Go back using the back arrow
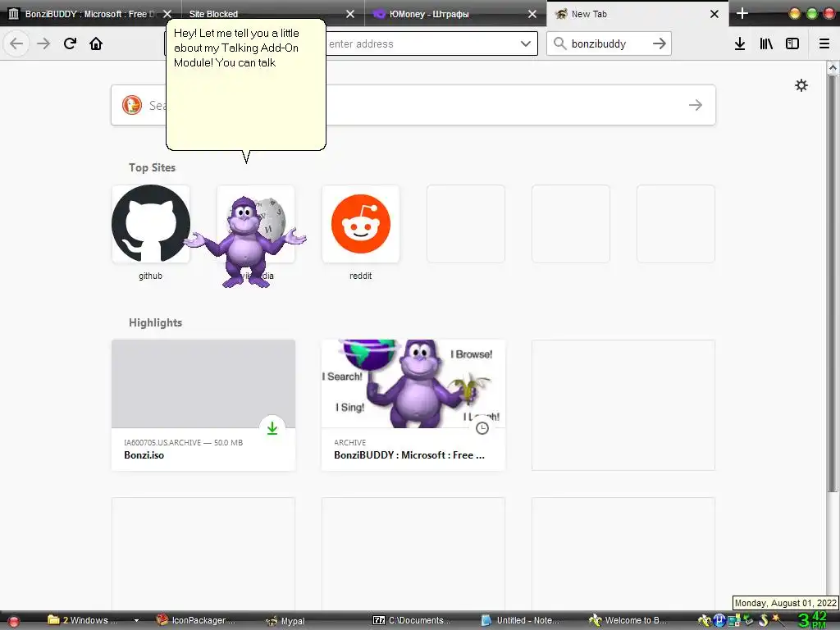Image resolution: width=840 pixels, height=630 pixels. [16, 43]
